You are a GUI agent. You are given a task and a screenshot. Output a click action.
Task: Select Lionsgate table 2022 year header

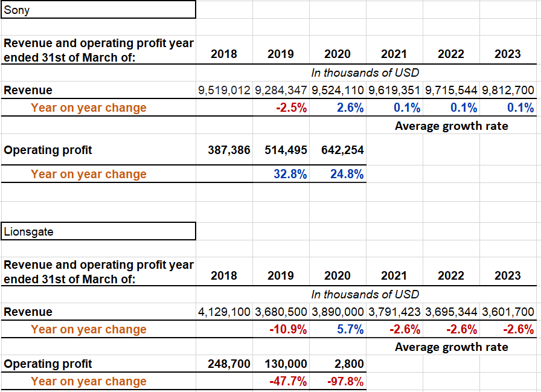tap(451, 275)
